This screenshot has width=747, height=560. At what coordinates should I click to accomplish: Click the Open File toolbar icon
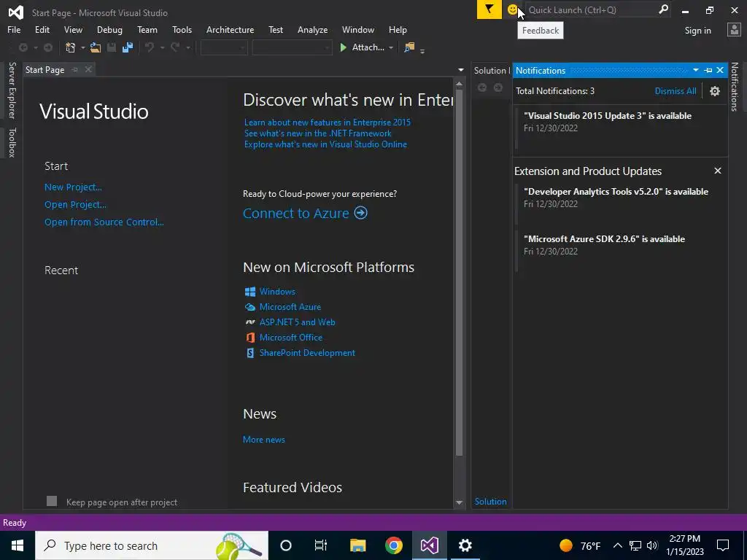(96, 47)
